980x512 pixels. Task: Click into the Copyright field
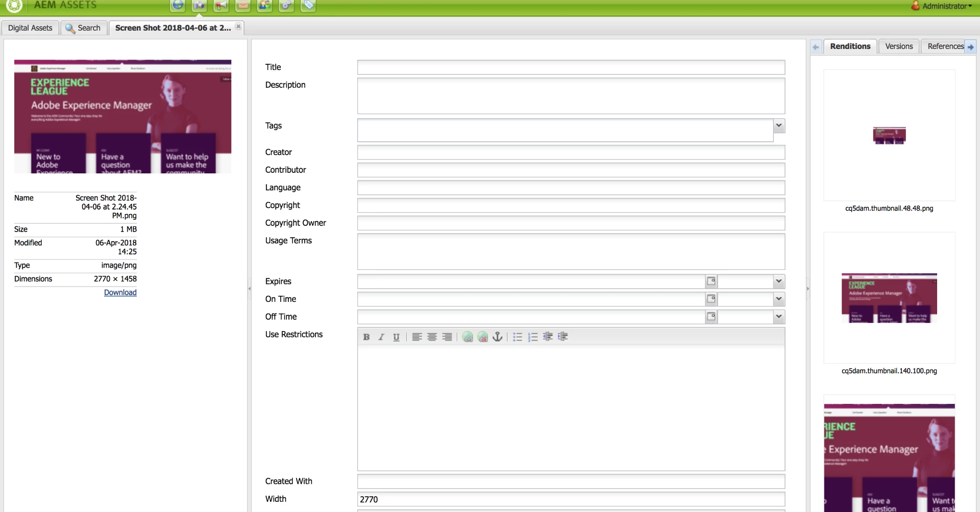pos(571,206)
